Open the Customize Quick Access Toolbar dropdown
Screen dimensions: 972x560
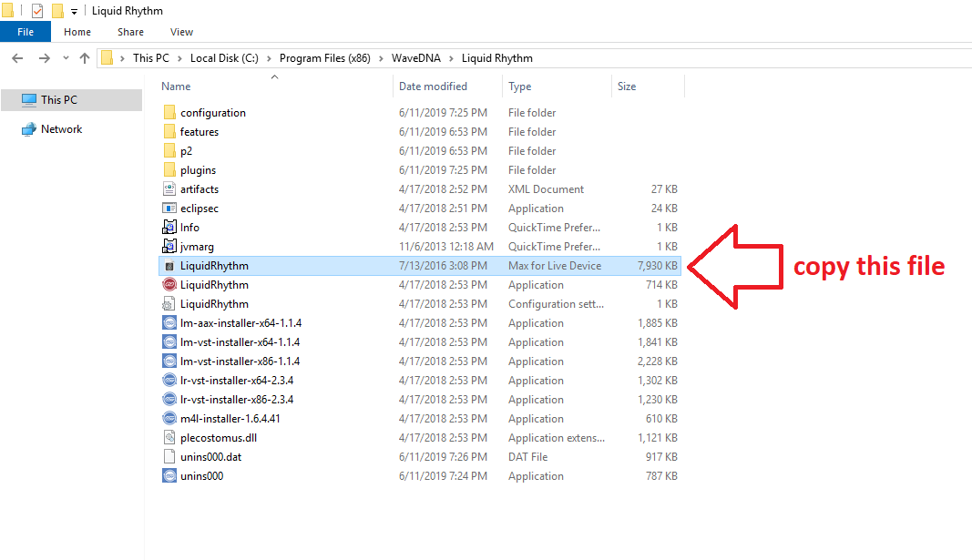click(74, 11)
